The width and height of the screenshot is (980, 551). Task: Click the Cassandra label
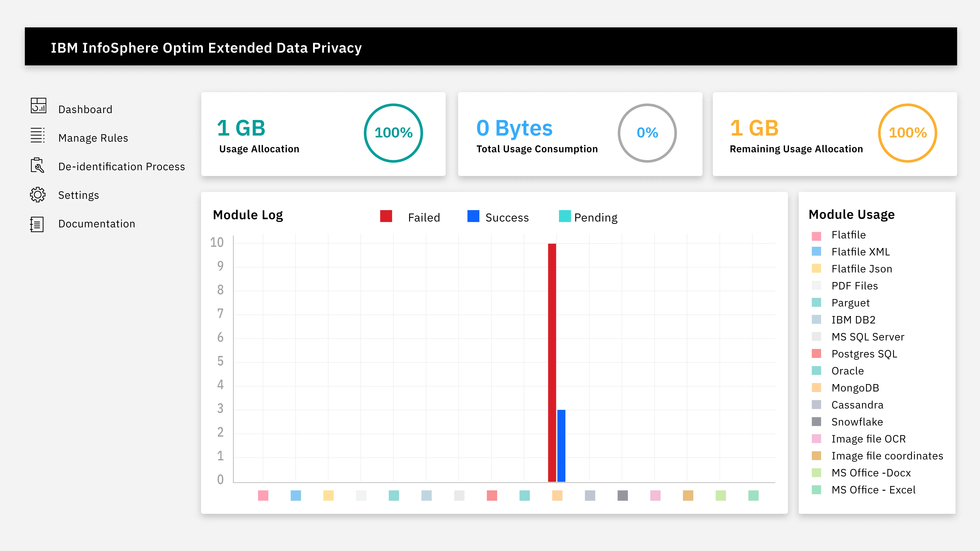[x=857, y=405]
